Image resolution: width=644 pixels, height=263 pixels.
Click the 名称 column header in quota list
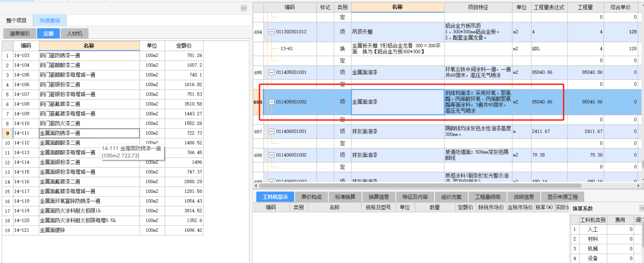tap(89, 46)
